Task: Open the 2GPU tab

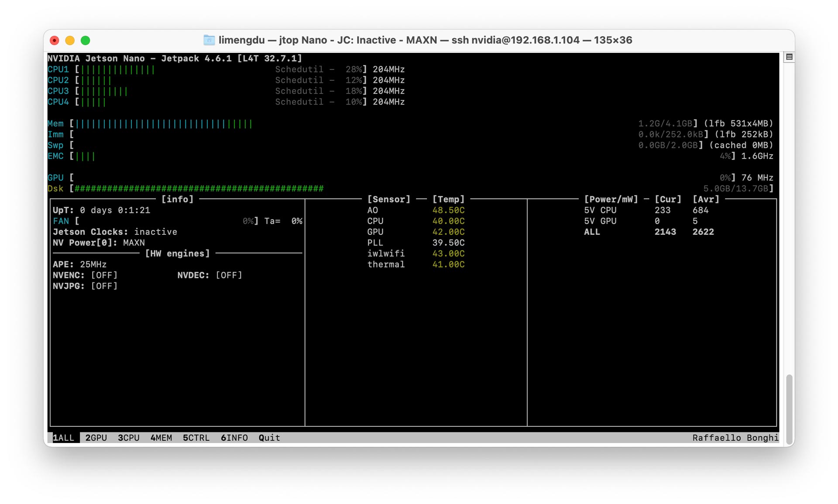Action: 96,438
